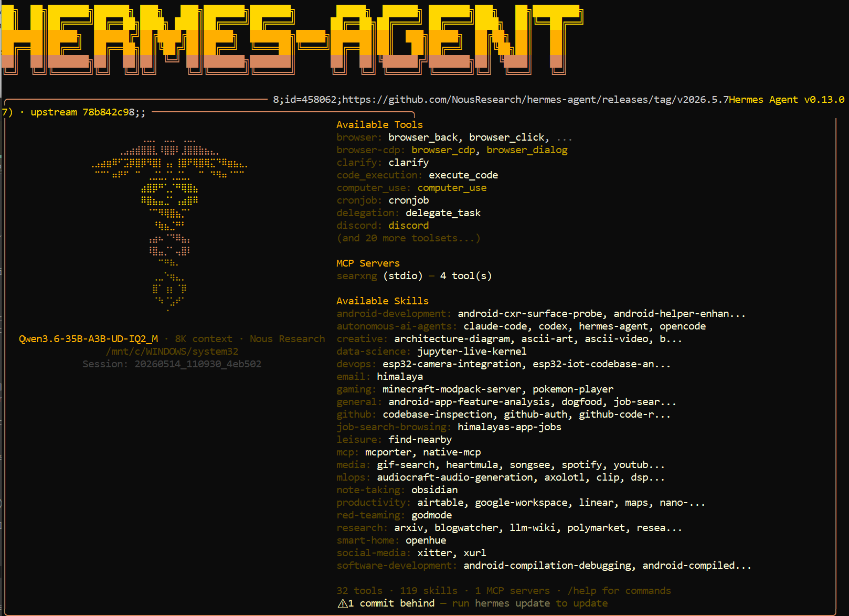Viewport: 849px width, 616px height.
Task: Select the "execute_code" tool name
Action: click(x=463, y=175)
